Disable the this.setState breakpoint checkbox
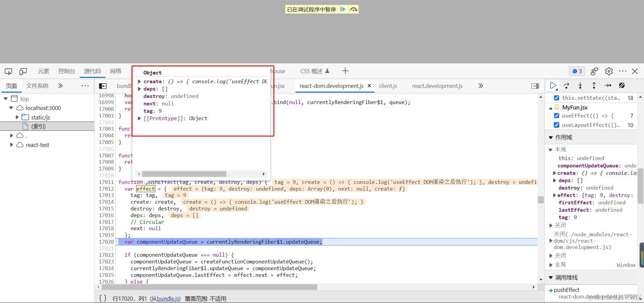 click(556, 98)
